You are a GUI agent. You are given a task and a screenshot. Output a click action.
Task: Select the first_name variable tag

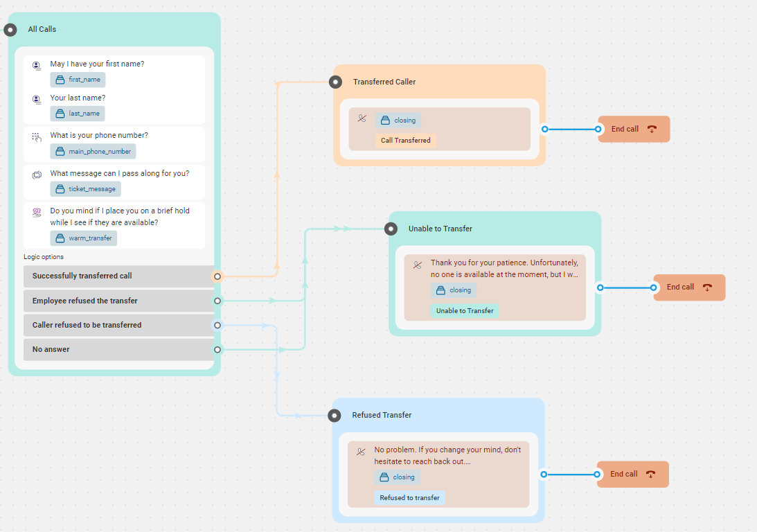point(78,80)
